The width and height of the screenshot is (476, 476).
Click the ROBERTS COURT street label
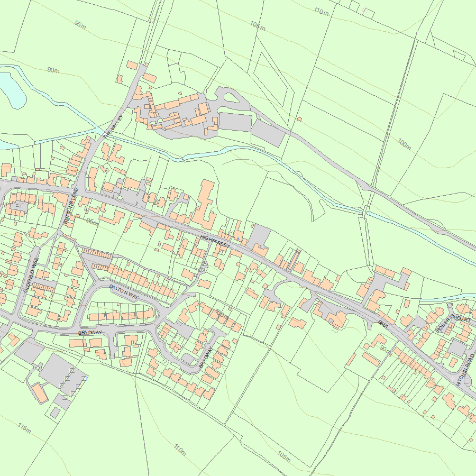click(x=453, y=323)
